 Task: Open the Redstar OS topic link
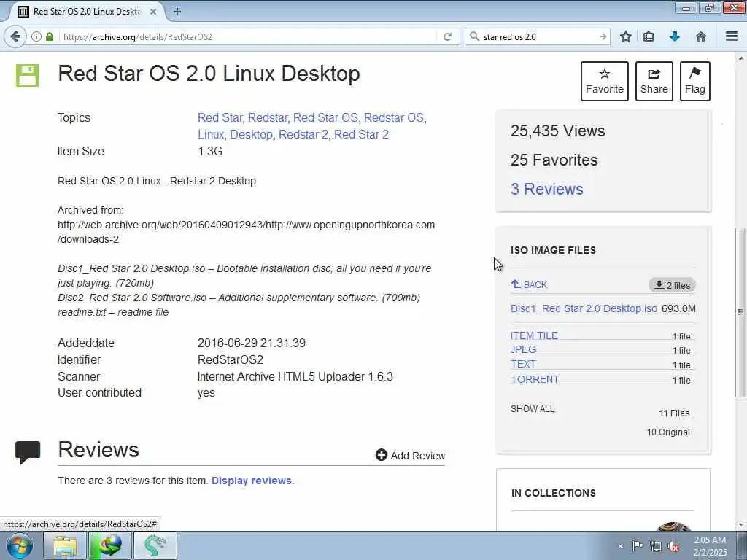coord(393,117)
